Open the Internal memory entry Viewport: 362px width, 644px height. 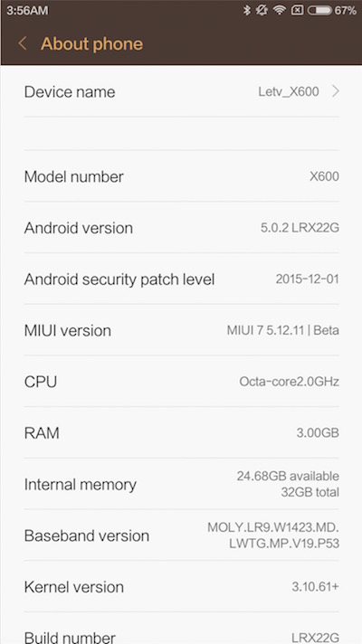tap(181, 484)
